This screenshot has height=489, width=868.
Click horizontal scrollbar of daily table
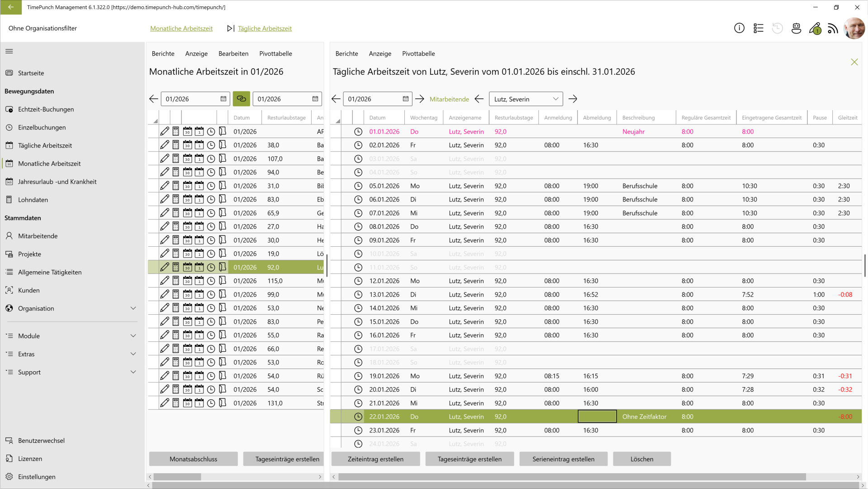(572, 477)
